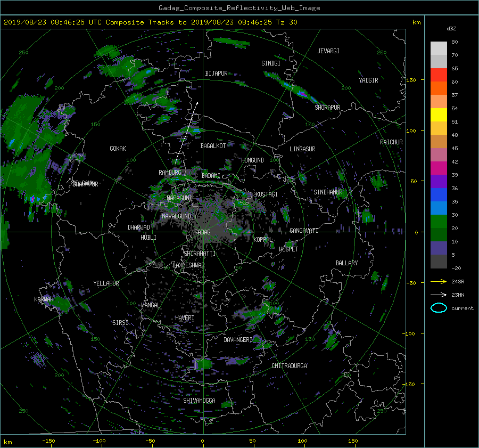479x448 pixels.
Task: Click the YADGIR city label
Action: coord(368,80)
